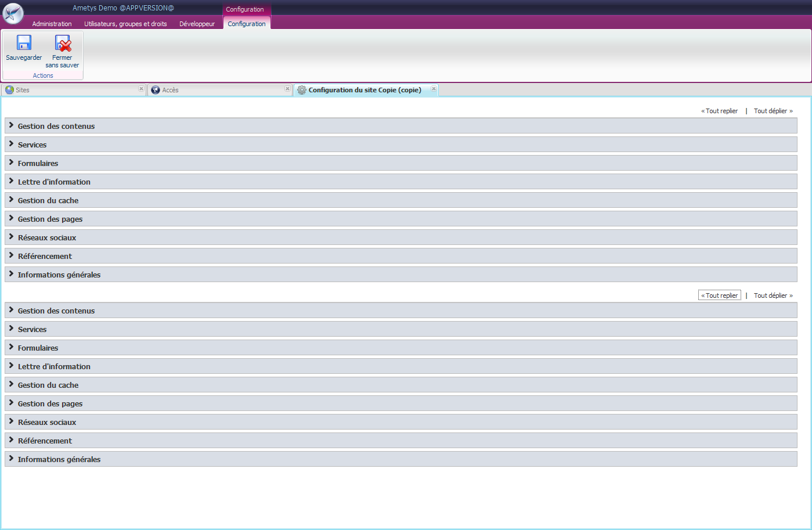Click the Sauvegarder save icon

pyautogui.click(x=24, y=44)
